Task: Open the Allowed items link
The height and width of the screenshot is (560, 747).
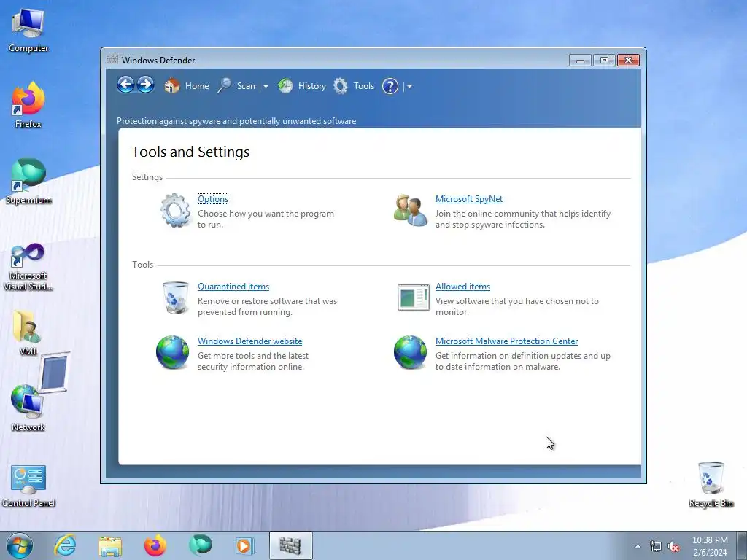Action: pyautogui.click(x=462, y=286)
